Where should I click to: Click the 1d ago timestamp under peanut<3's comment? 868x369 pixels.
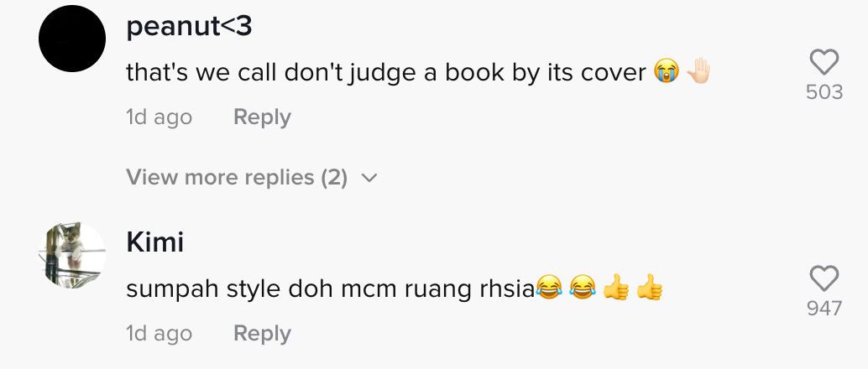(x=159, y=117)
